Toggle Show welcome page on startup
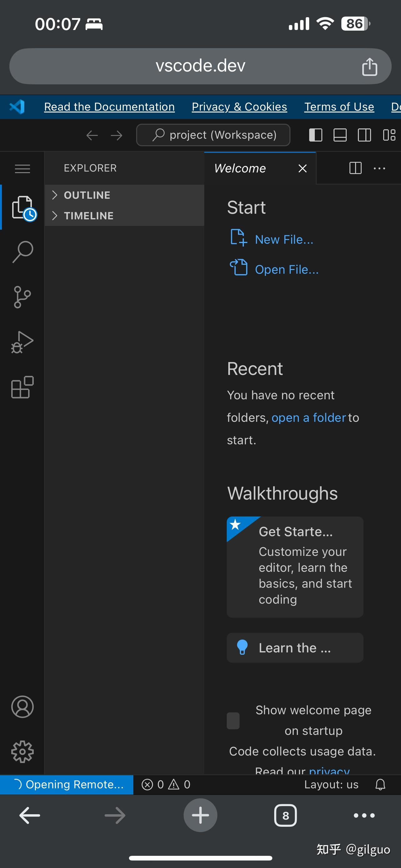The height and width of the screenshot is (868, 401). click(233, 721)
